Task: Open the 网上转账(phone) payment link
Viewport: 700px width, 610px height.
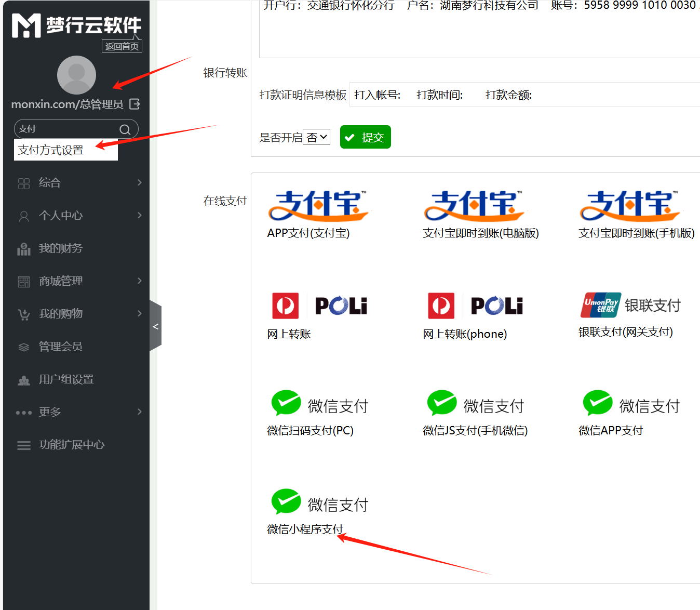Action: click(465, 334)
